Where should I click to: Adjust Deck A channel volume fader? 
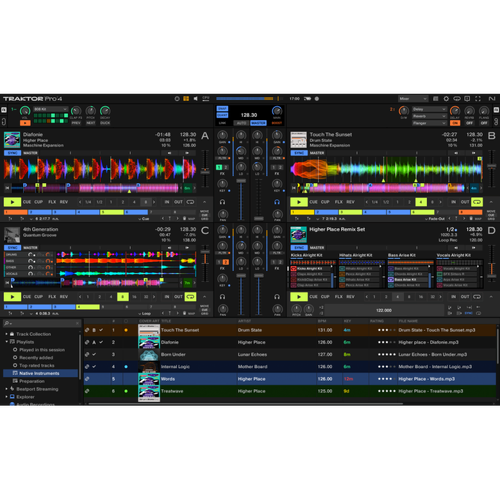(x=241, y=180)
